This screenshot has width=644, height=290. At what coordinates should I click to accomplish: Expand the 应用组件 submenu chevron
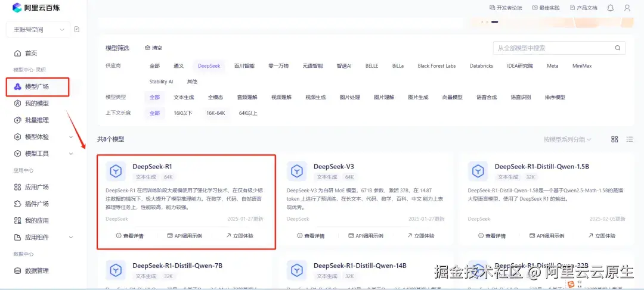point(71,238)
